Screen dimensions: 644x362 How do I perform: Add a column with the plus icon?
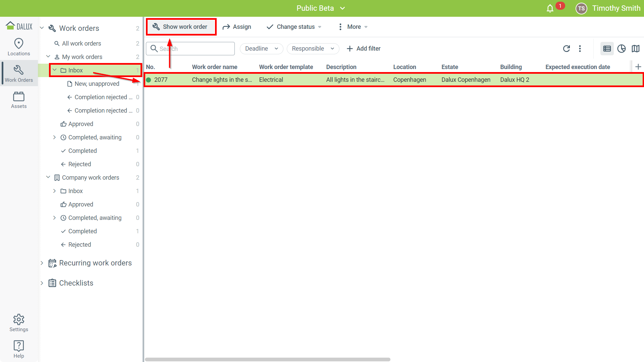(x=638, y=67)
